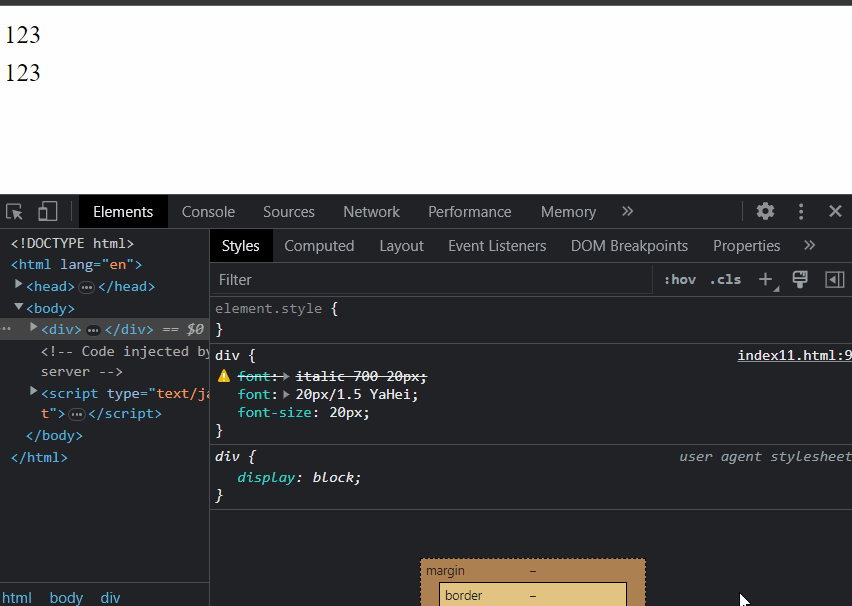Add a new style rule plus icon
Viewport: 852px width, 606px height.
tap(766, 279)
